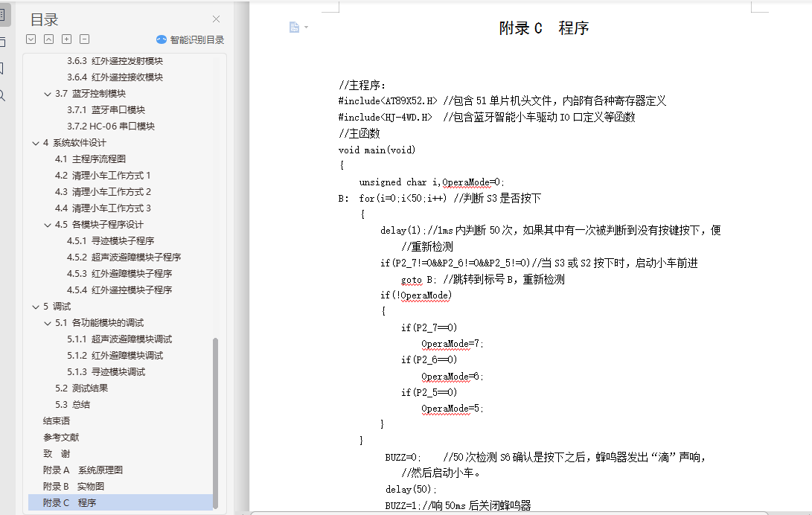Navigate to 4.5.3 红外避障模块子程序

(120, 274)
